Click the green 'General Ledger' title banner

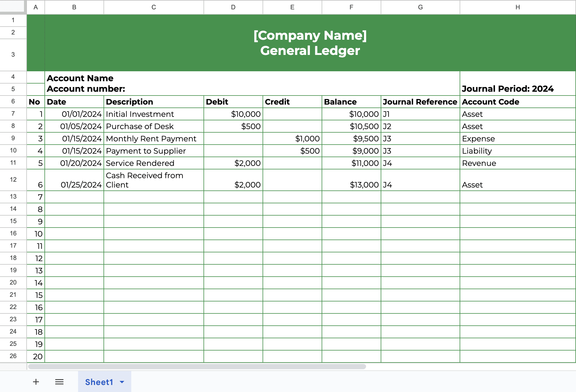[310, 43]
